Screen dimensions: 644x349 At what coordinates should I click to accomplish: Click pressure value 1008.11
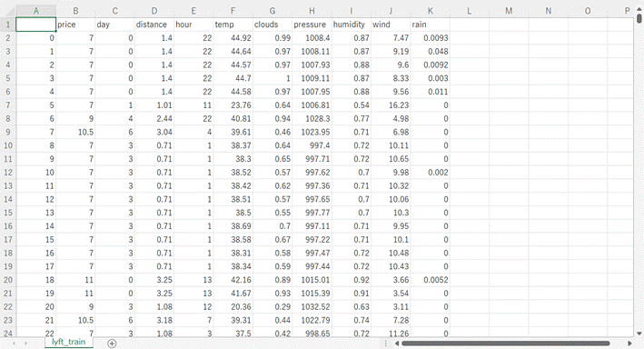312,52
